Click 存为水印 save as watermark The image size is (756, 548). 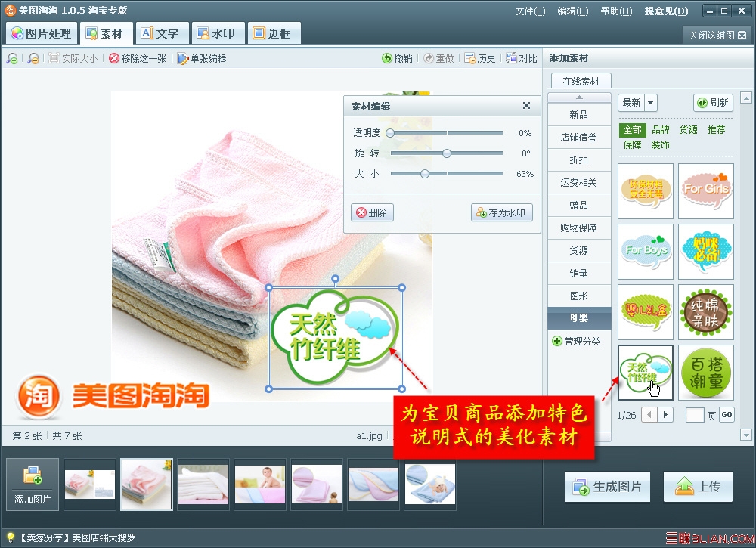[x=502, y=212]
